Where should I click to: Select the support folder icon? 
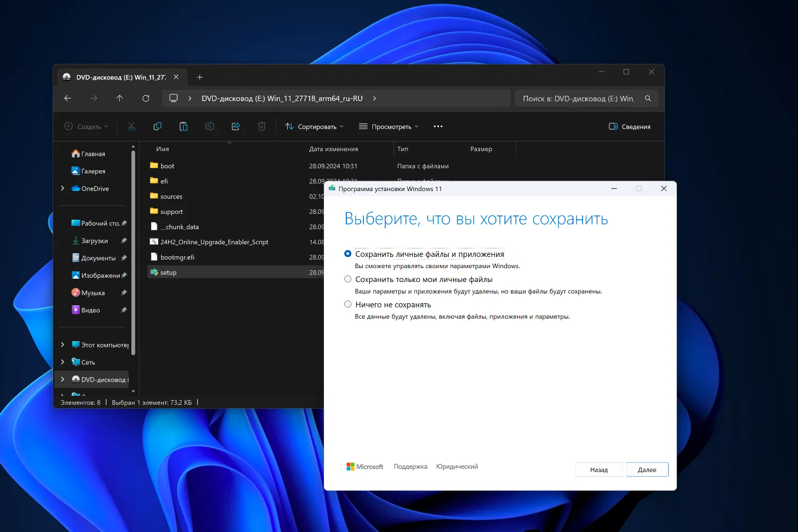click(154, 211)
